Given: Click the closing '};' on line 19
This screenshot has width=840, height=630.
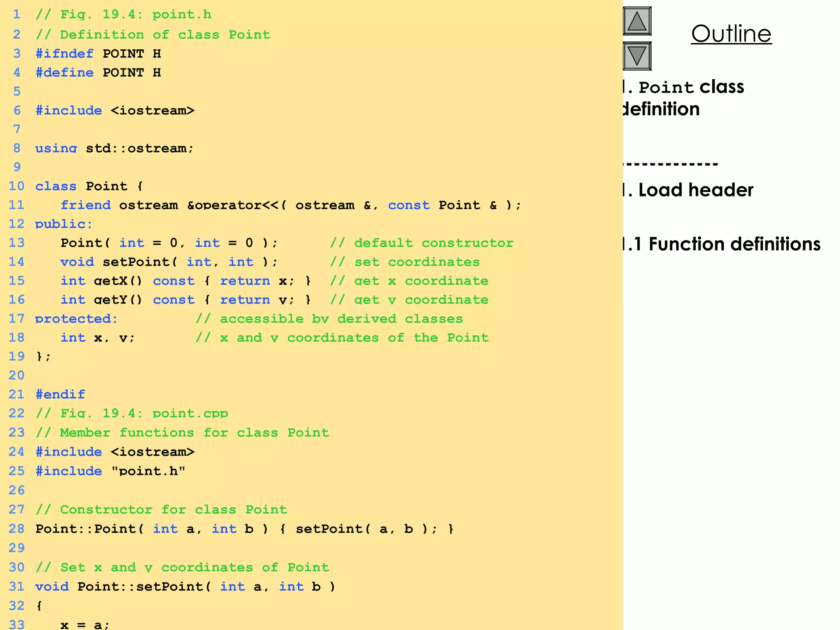Looking at the screenshot, I should tap(43, 356).
